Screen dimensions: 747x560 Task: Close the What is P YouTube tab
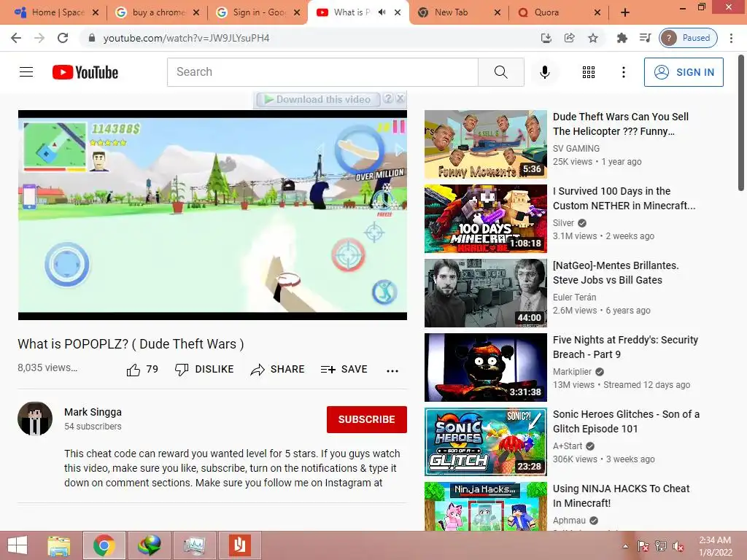(398, 12)
